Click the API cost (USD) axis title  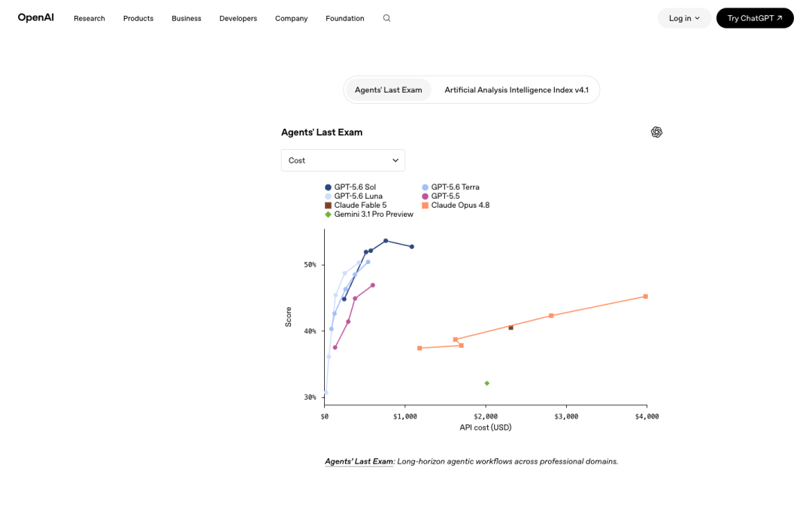[485, 427]
